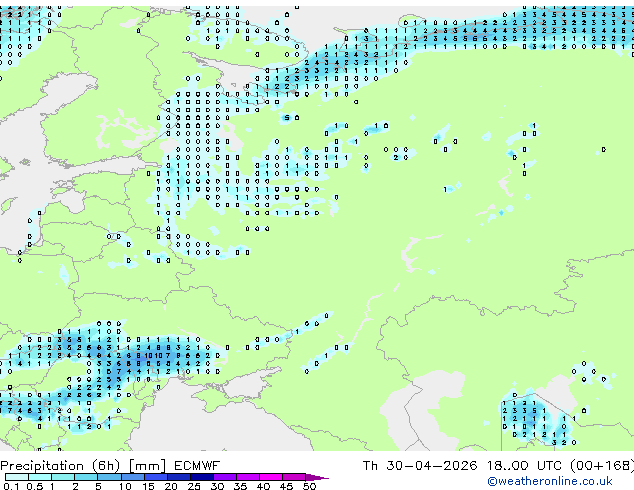Click the above-50 arrow tip of legend
This screenshot has height=490, width=634.
click(x=317, y=477)
